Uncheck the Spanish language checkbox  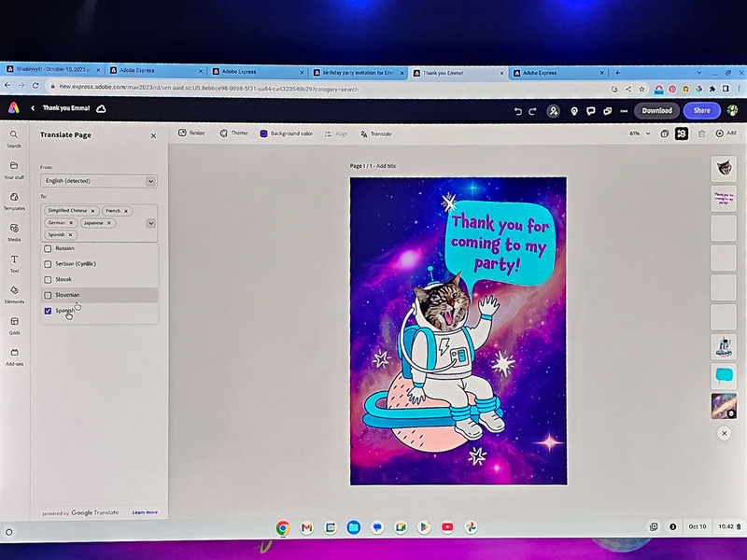click(x=48, y=310)
